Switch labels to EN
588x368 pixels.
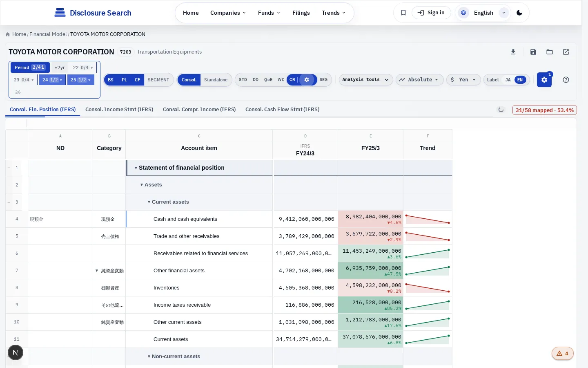tap(520, 80)
